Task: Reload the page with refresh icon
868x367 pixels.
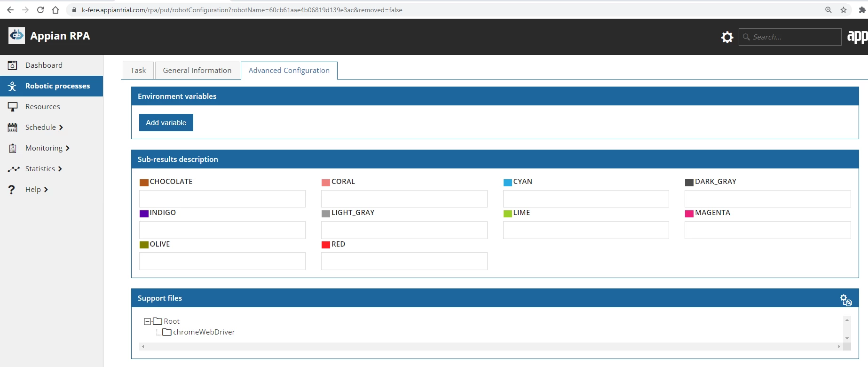Action: tap(40, 10)
